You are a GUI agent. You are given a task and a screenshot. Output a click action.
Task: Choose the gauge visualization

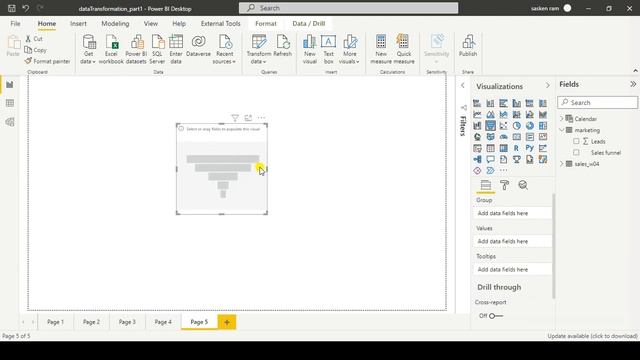pyautogui.click(x=503, y=137)
